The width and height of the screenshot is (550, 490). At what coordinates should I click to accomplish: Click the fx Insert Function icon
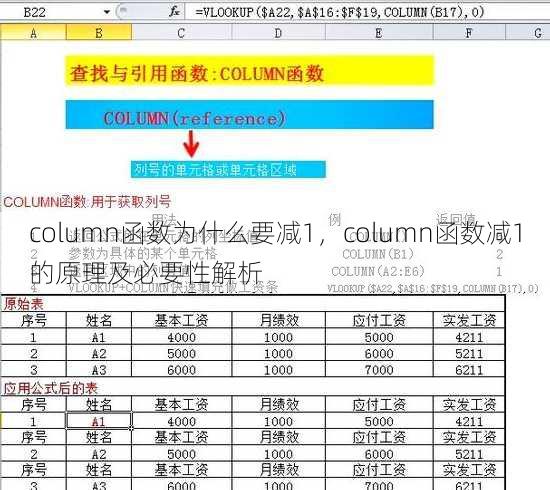tap(174, 12)
